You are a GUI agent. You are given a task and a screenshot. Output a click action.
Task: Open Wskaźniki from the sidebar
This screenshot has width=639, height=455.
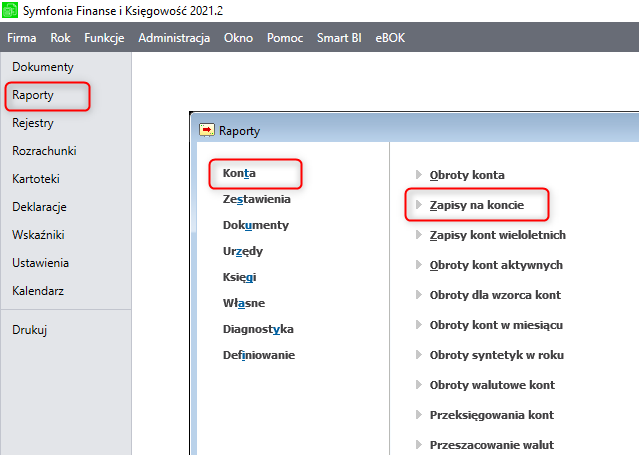pyautogui.click(x=38, y=235)
